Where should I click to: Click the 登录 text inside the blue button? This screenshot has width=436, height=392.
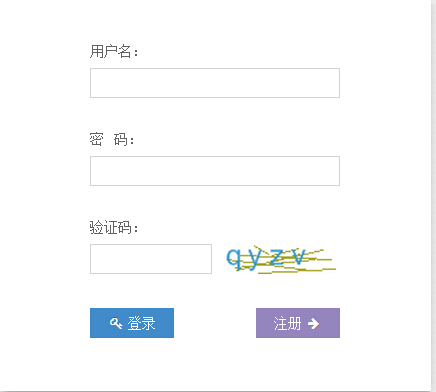point(141,323)
